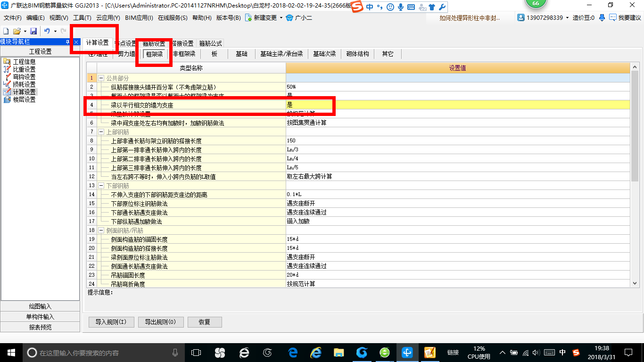This screenshot has width=644, height=362.
Task: Collapse the 上部钢筋 group
Action: click(101, 132)
